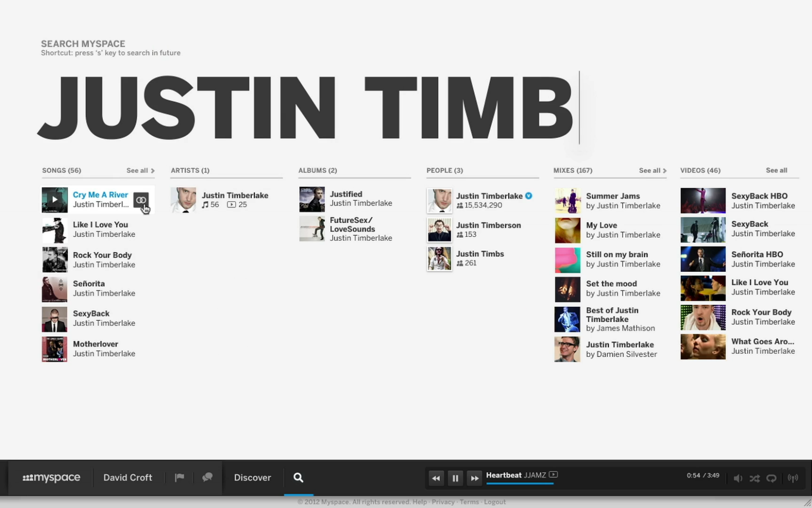This screenshot has height=508, width=812.
Task: Toggle shuffle in the player
Action: 754,478
